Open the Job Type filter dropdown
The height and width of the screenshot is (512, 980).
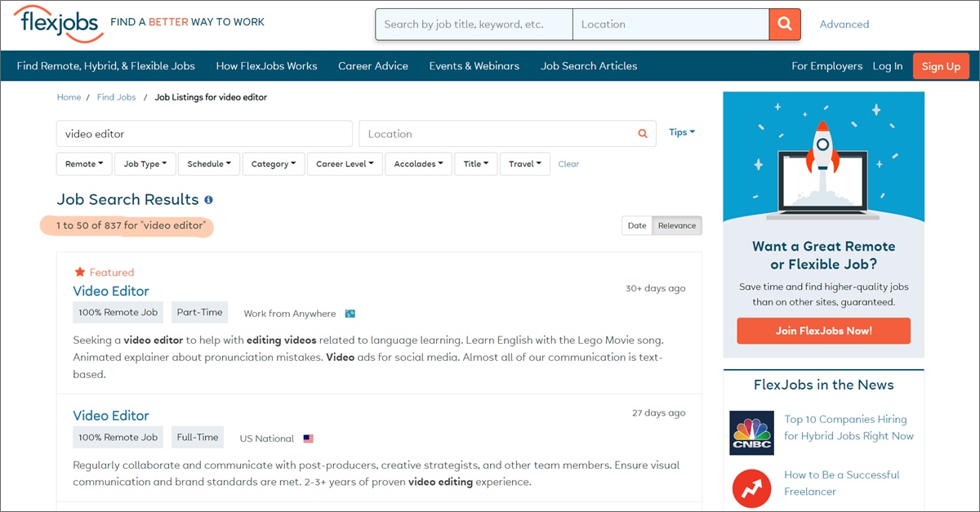click(x=145, y=164)
